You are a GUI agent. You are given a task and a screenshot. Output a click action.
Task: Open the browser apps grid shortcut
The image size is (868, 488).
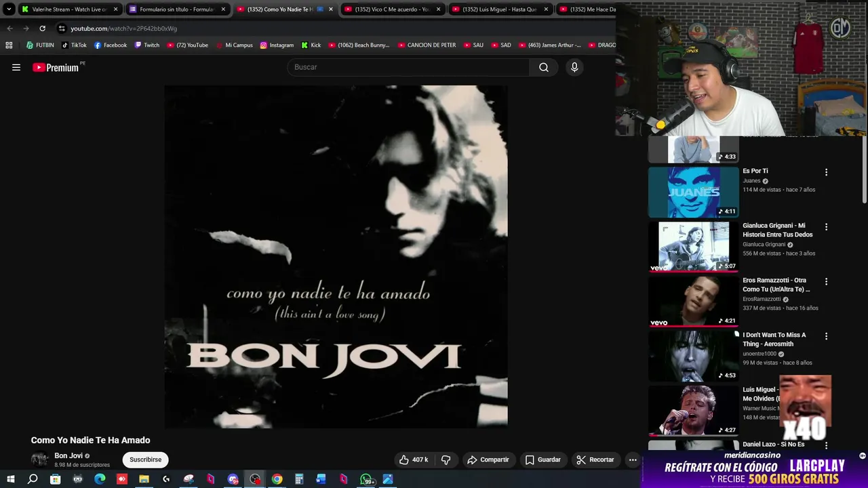(x=9, y=45)
